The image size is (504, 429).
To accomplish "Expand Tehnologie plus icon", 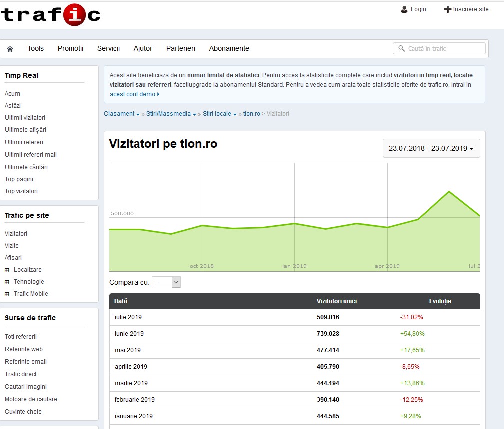I will [7, 282].
